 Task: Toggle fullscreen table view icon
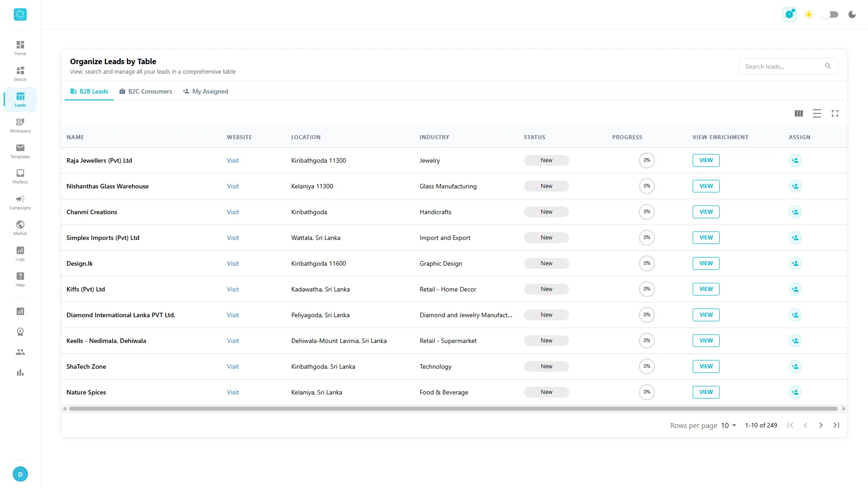tap(835, 113)
